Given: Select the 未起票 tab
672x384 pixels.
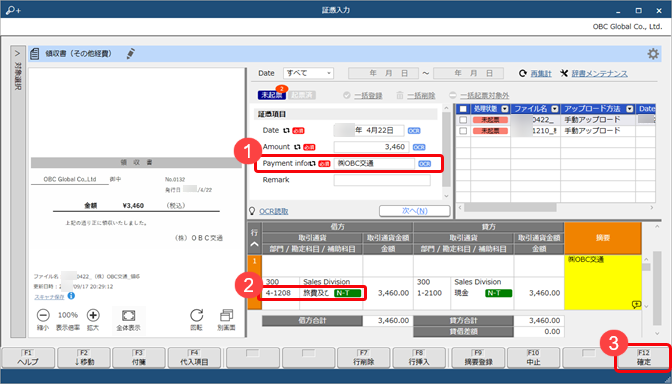Looking at the screenshot, I should (272, 95).
